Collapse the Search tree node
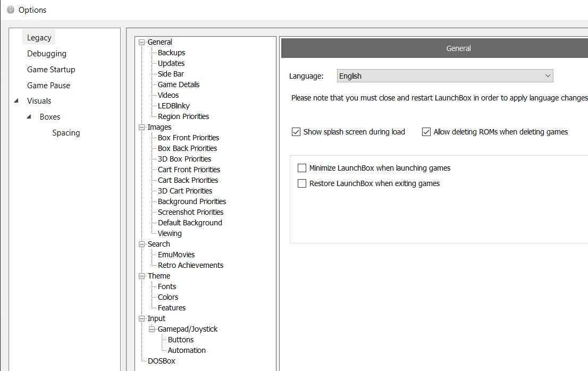The height and width of the screenshot is (371, 588). pyautogui.click(x=142, y=244)
